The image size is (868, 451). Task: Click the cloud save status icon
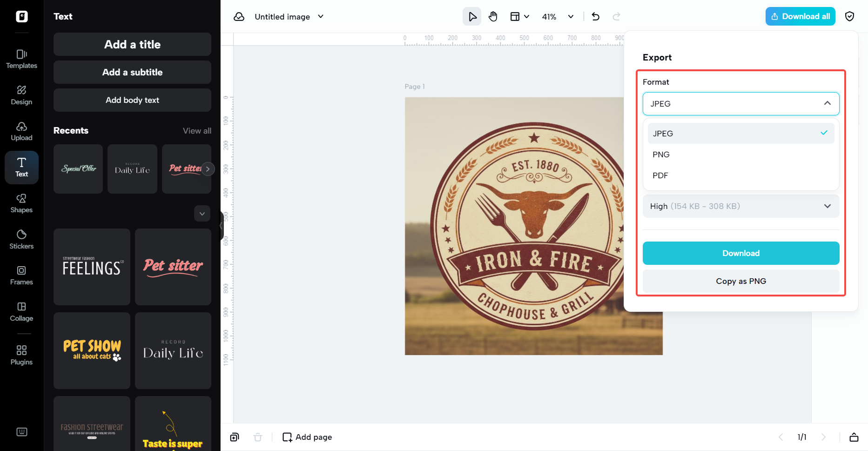click(239, 17)
